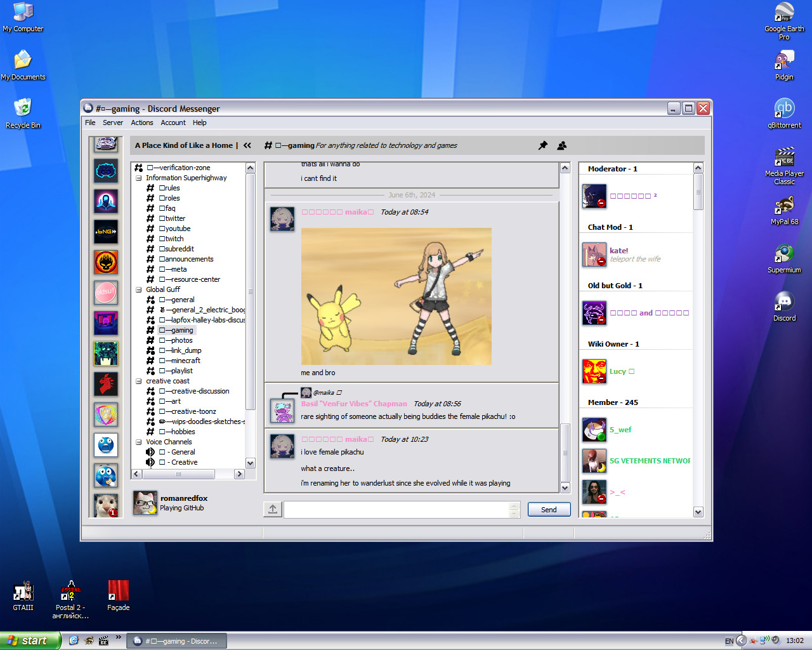Select the BNG server icon in sidebar
Image resolution: width=812 pixels, height=650 pixels.
[106, 232]
